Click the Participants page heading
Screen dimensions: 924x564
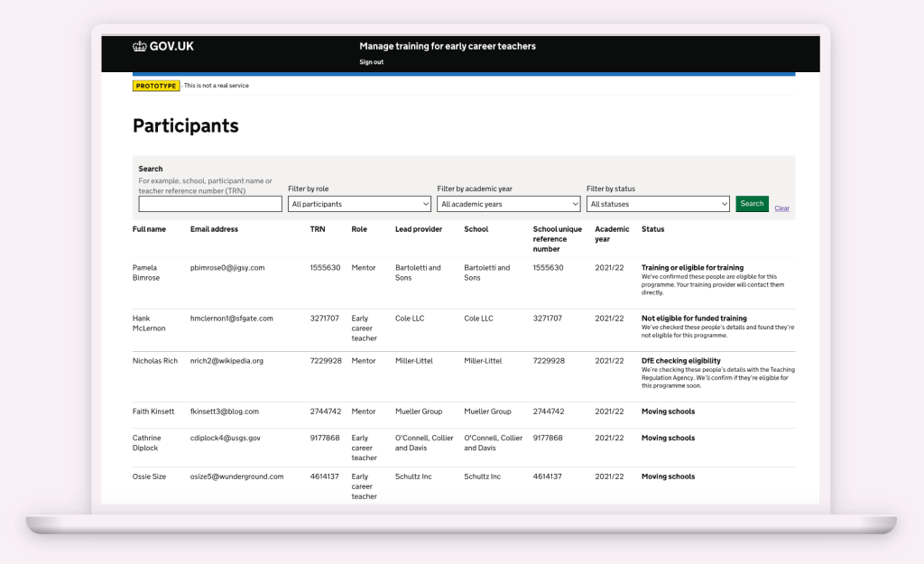tap(186, 126)
